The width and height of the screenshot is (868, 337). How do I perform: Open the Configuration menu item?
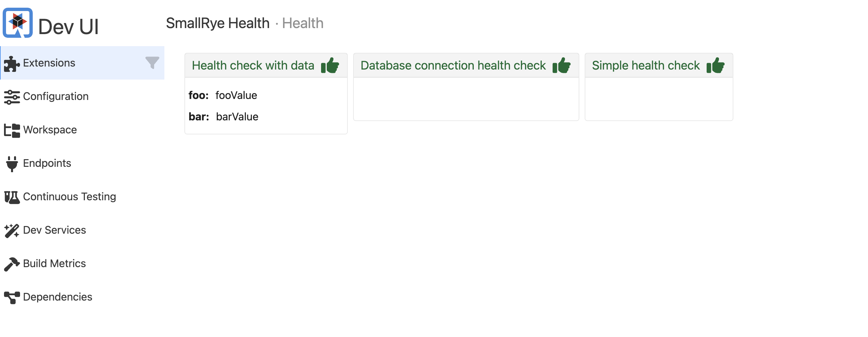(x=55, y=97)
